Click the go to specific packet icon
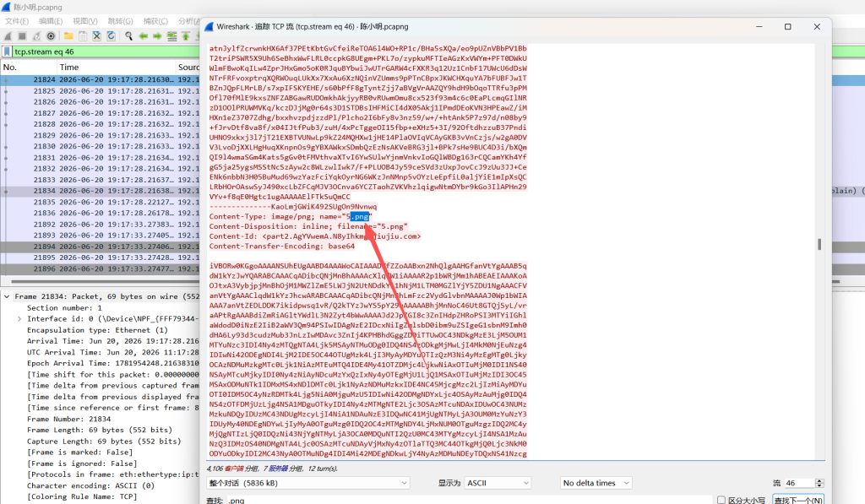This screenshot has width=865, height=504. [172, 35]
